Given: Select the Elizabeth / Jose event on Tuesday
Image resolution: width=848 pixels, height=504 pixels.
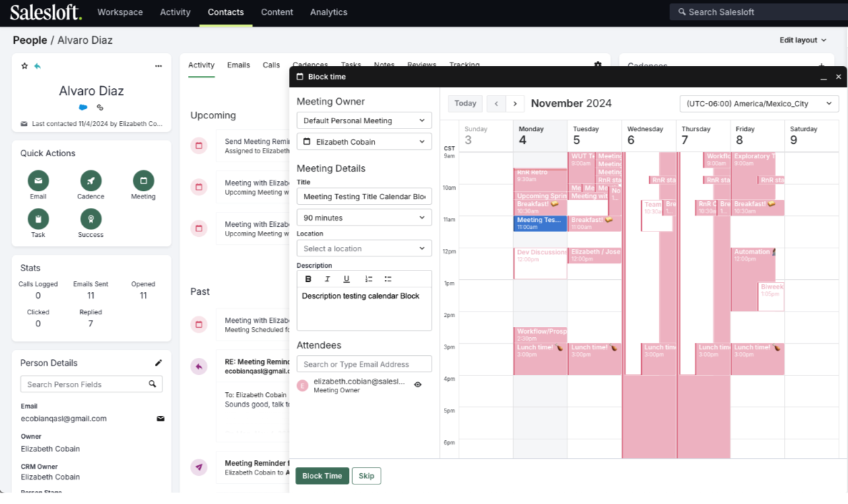Looking at the screenshot, I should tap(595, 255).
